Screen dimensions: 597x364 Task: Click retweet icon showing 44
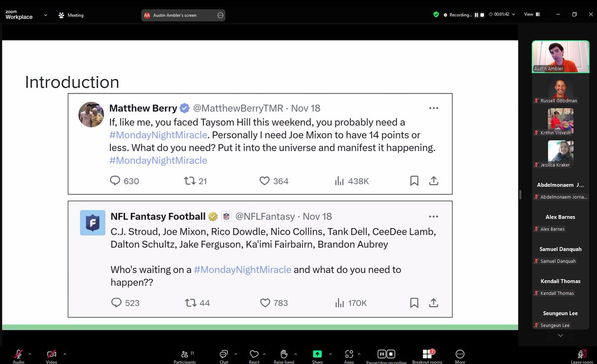(191, 302)
